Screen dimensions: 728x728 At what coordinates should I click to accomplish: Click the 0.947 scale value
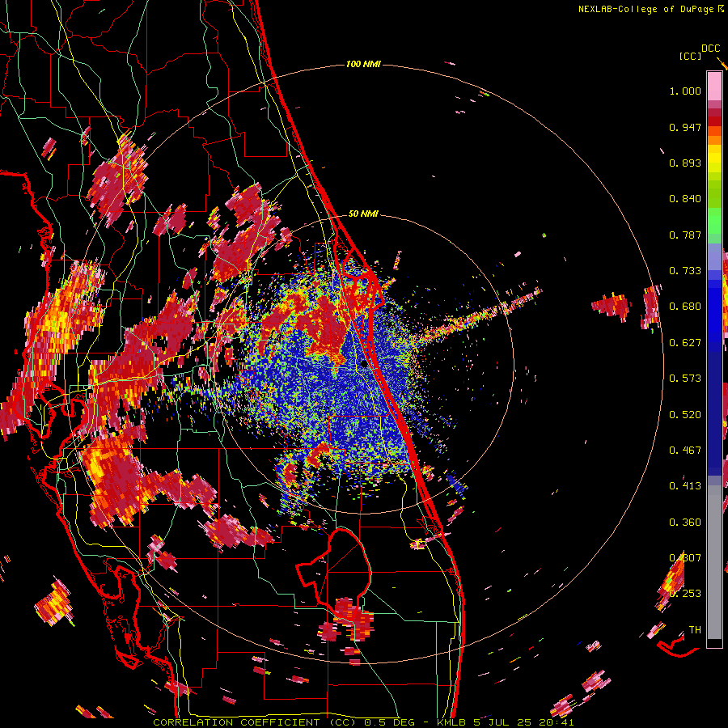coord(685,127)
